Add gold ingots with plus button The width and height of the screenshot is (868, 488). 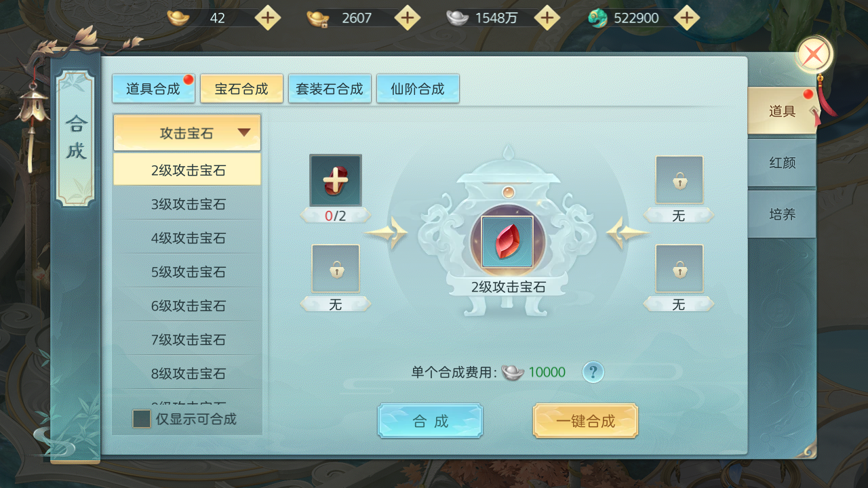click(268, 18)
